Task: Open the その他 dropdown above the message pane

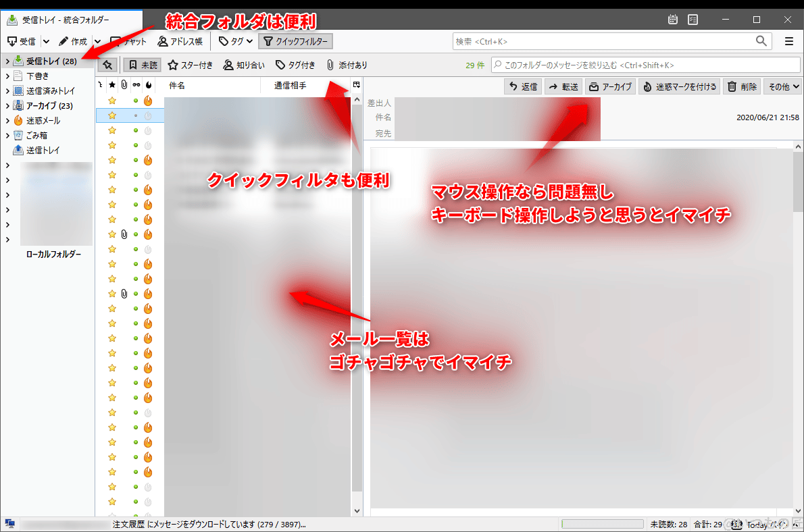Action: point(782,86)
